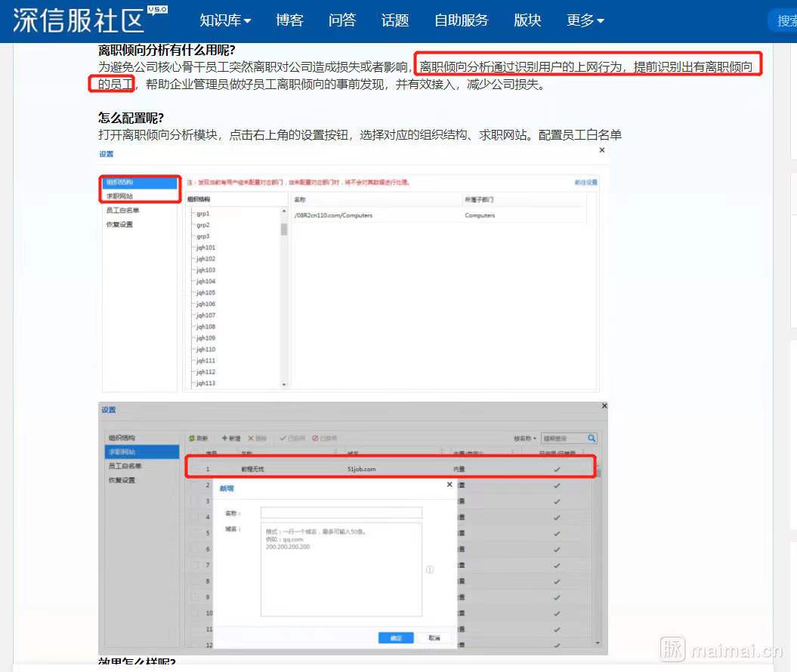797x672 pixels.
Task: Click the magnifier search icon in the settings dialog
Action: 590,437
